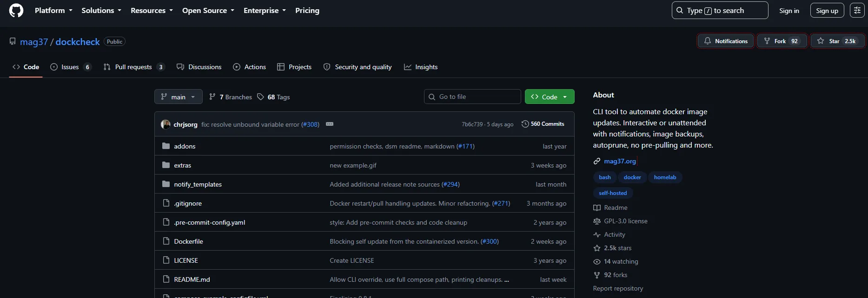Switch to the Issues tab
This screenshot has width=868, height=298.
(71, 67)
